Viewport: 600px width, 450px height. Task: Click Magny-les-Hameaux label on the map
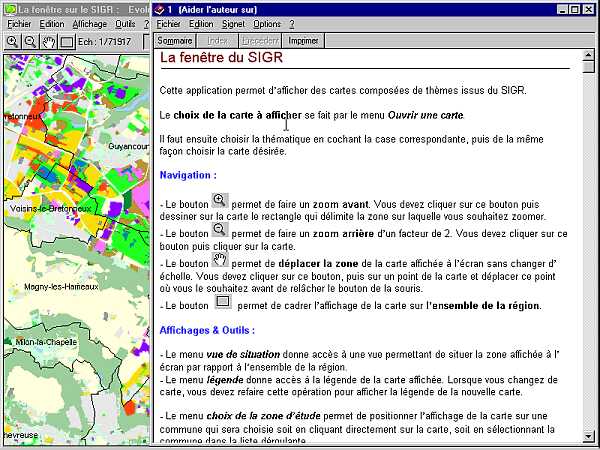[61, 287]
